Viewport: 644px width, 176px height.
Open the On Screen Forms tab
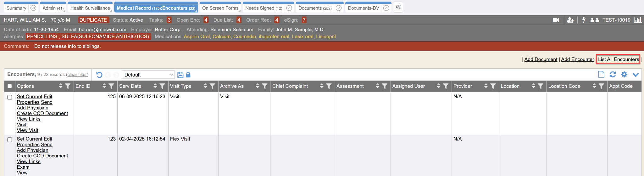pos(220,8)
